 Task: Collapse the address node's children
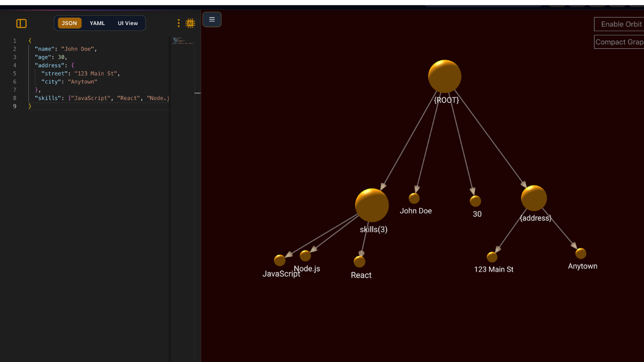(534, 198)
